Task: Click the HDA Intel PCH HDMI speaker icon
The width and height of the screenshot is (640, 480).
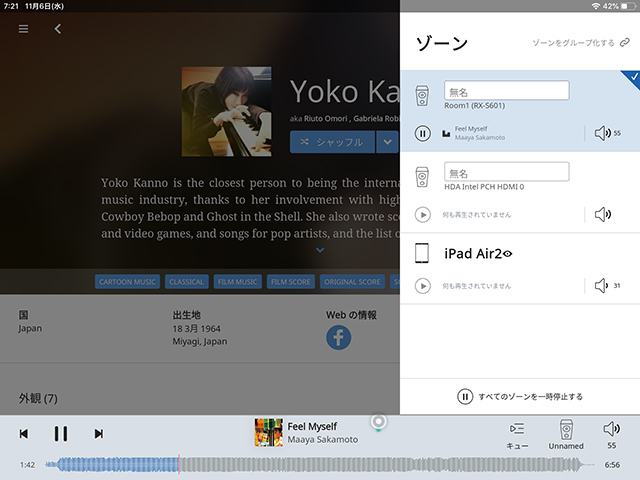Action: point(422,177)
